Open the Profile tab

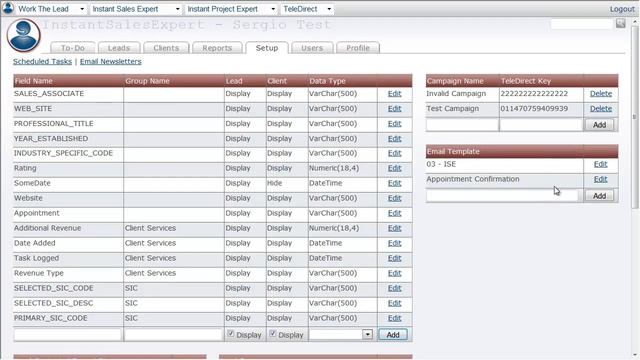click(x=358, y=48)
